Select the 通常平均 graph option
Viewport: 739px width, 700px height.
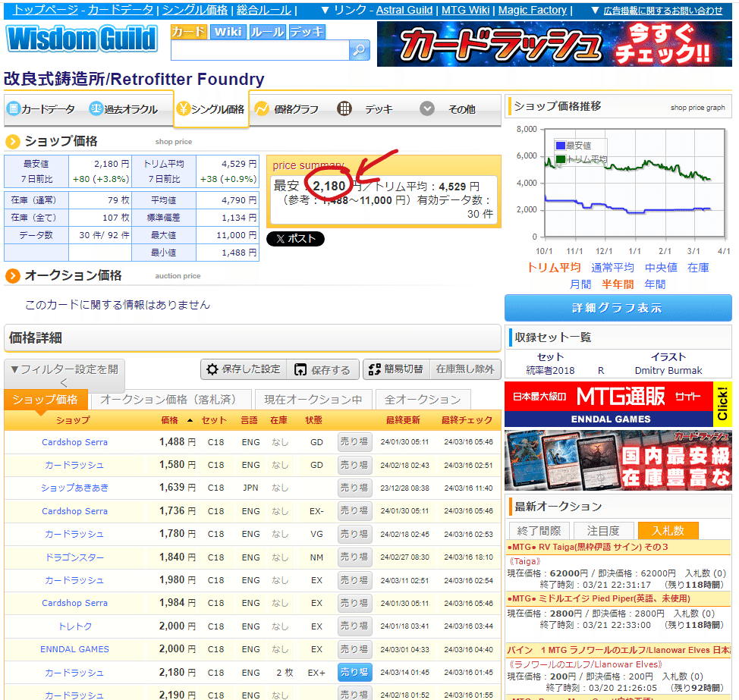pyautogui.click(x=612, y=268)
